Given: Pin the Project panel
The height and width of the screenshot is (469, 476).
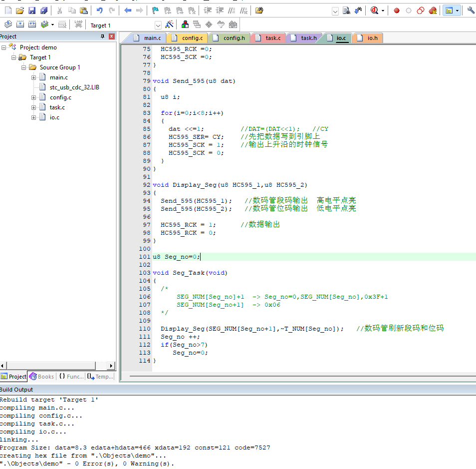Looking at the screenshot, I should tap(103, 36).
